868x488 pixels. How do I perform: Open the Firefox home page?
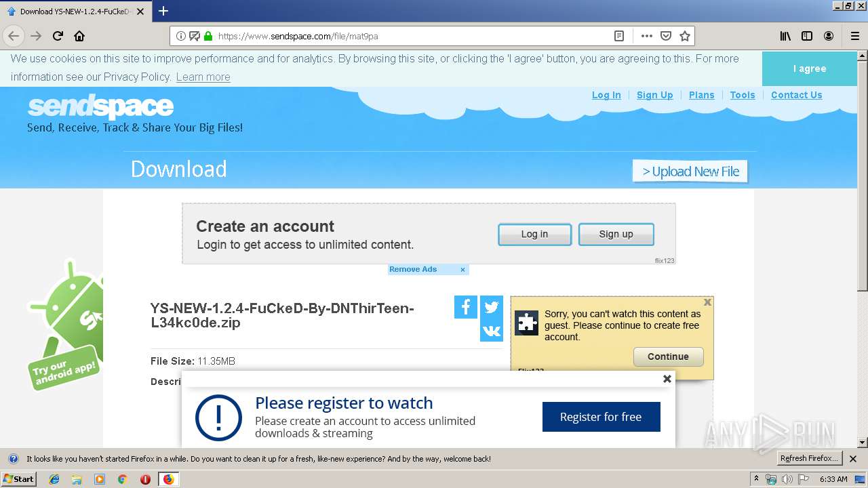(79, 36)
